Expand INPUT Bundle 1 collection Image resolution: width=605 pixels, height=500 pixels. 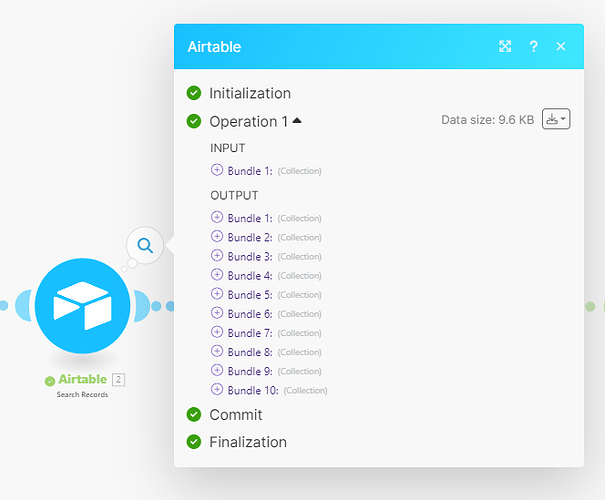tap(217, 170)
